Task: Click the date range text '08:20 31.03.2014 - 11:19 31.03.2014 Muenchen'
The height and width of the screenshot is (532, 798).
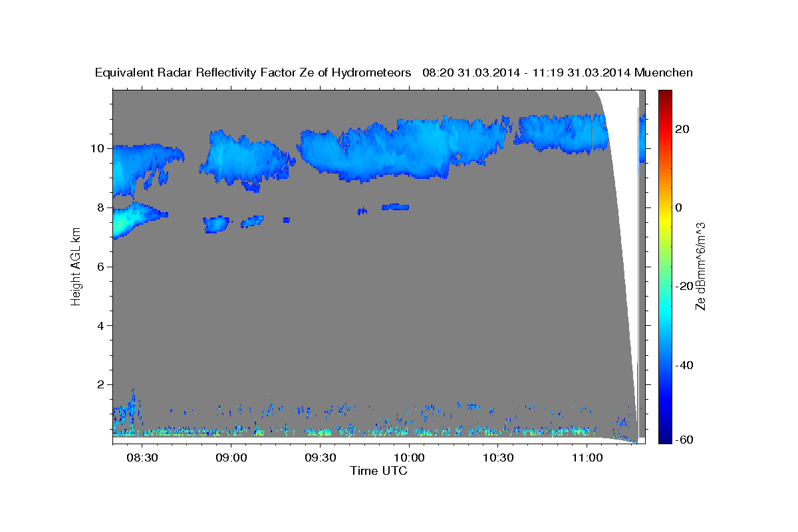Action: [x=558, y=73]
